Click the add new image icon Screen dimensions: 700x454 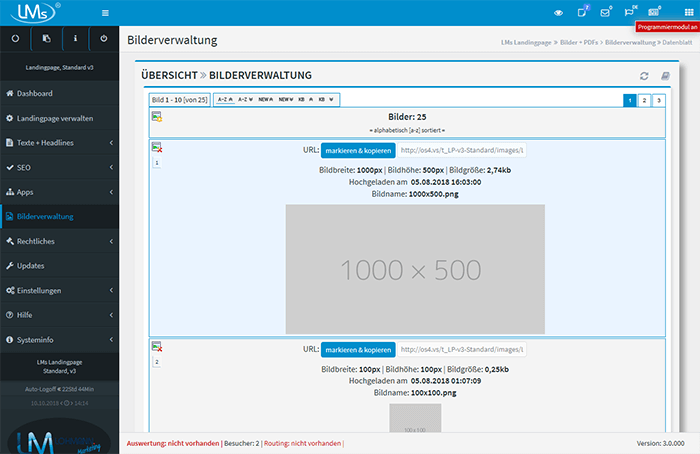tap(157, 117)
